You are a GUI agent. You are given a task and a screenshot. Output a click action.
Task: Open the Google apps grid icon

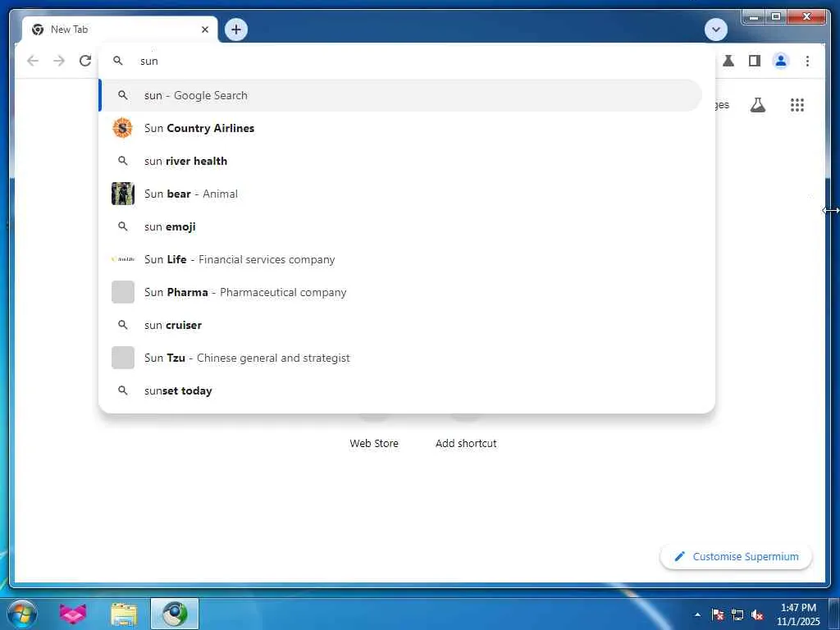(797, 105)
